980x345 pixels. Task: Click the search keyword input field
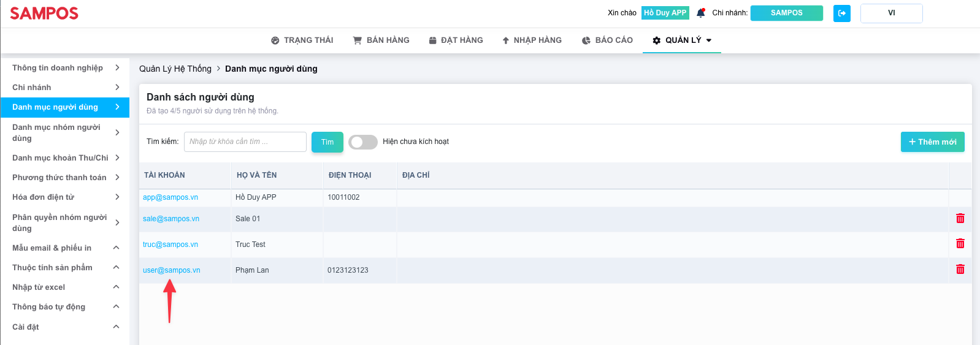pyautogui.click(x=245, y=142)
